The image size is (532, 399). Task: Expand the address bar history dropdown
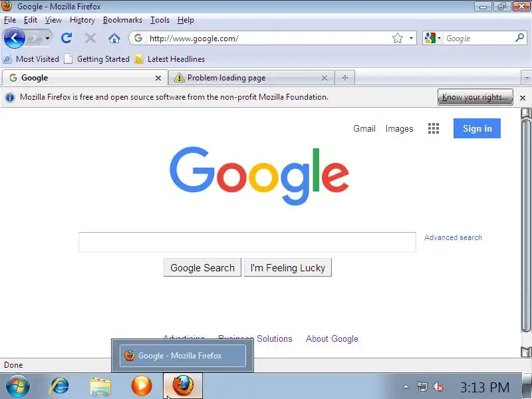(411, 38)
